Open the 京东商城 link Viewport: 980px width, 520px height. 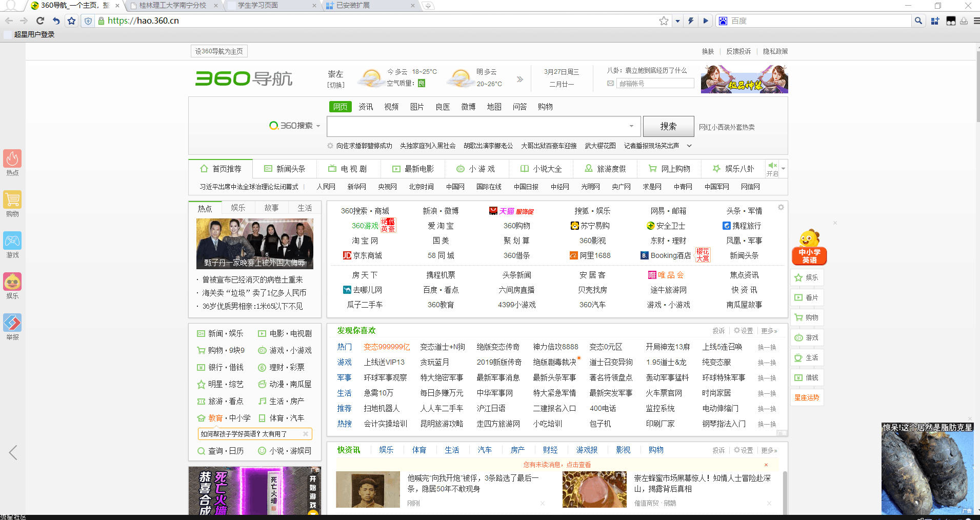[x=363, y=255]
